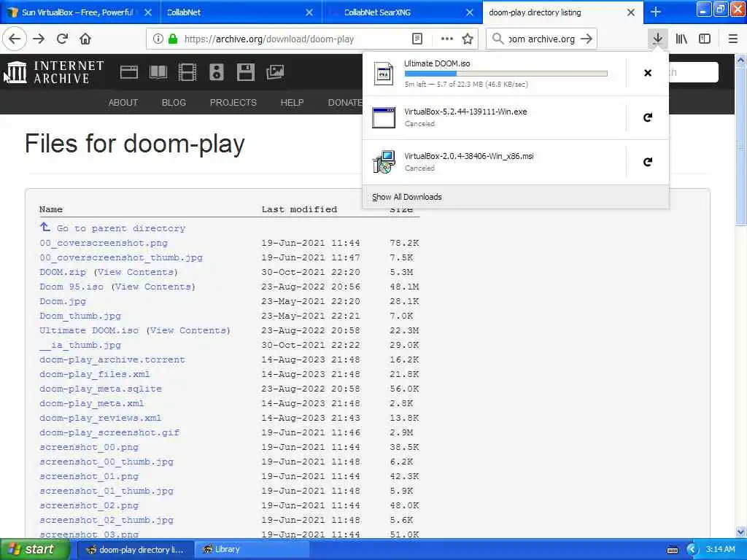The width and height of the screenshot is (747, 560).
Task: Click Show All Downloads
Action: pyautogui.click(x=407, y=197)
